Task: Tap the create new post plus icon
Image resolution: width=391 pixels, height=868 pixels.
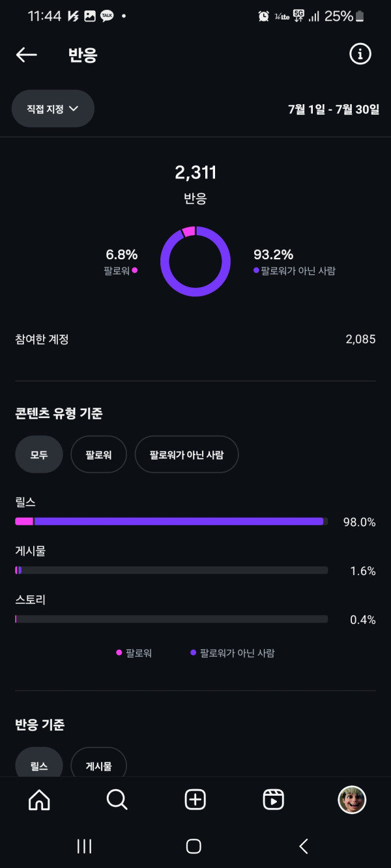Action: click(x=195, y=800)
